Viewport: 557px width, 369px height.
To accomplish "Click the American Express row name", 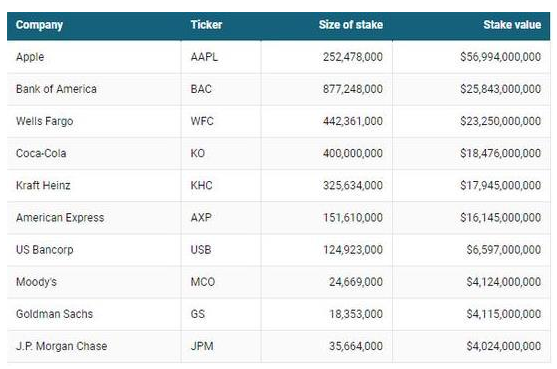I will pyautogui.click(x=60, y=217).
